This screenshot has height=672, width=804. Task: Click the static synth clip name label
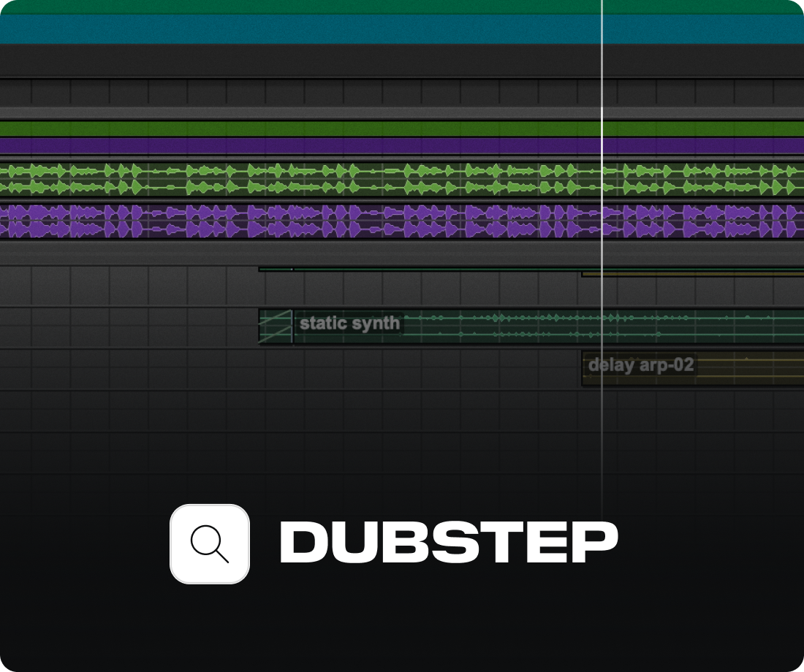(x=349, y=322)
